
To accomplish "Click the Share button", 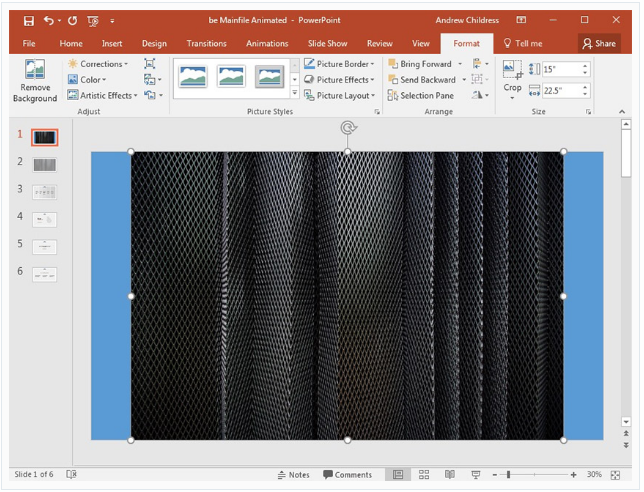I will tap(600, 44).
